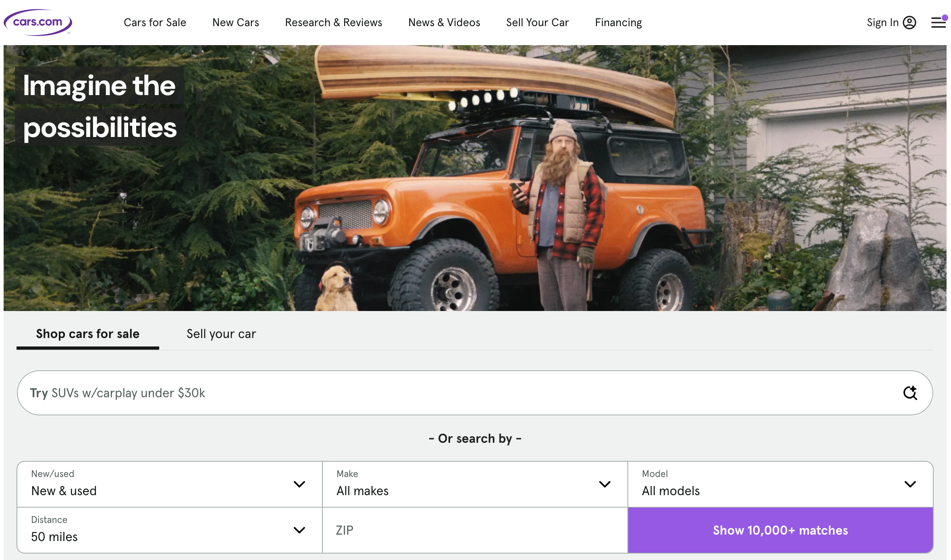
Task: Open Sell Your Car link
Action: (x=537, y=23)
